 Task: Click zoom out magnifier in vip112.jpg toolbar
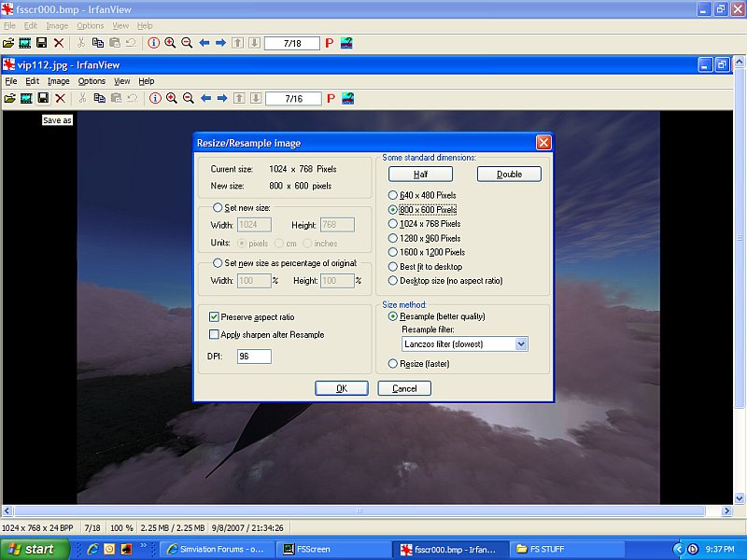coord(188,98)
